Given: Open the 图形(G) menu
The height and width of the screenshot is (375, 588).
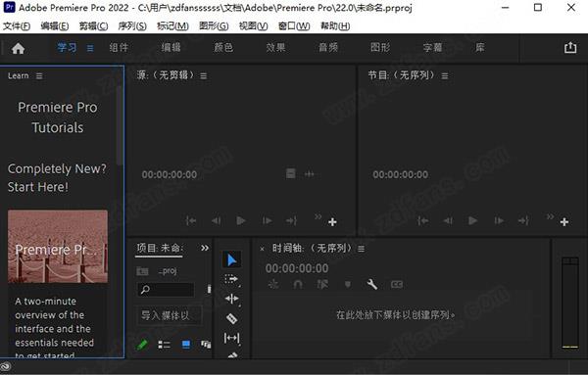Looking at the screenshot, I should (x=214, y=25).
